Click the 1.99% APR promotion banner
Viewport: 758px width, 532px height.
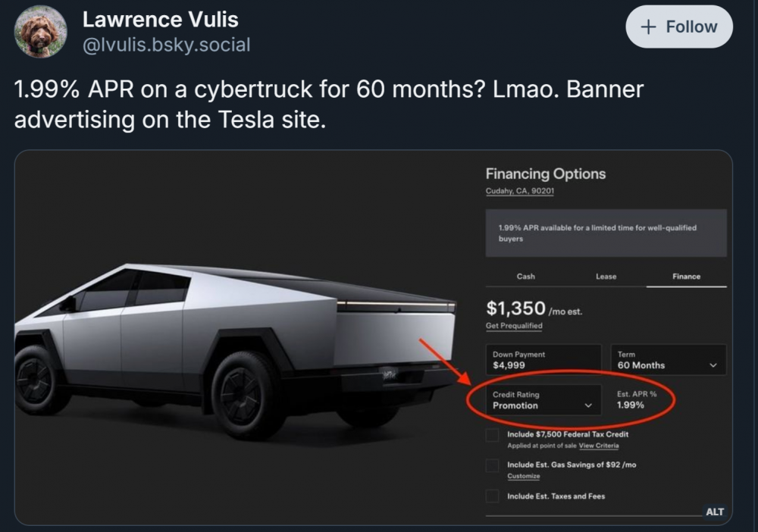(x=606, y=233)
